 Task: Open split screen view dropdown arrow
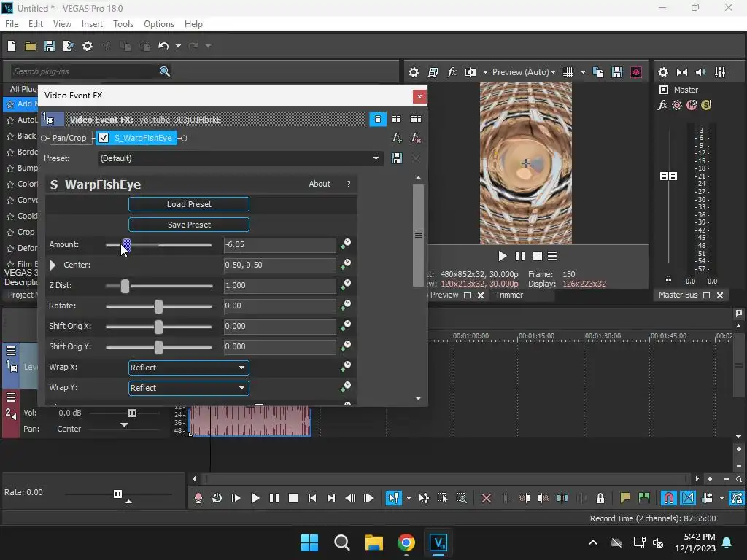pos(485,72)
